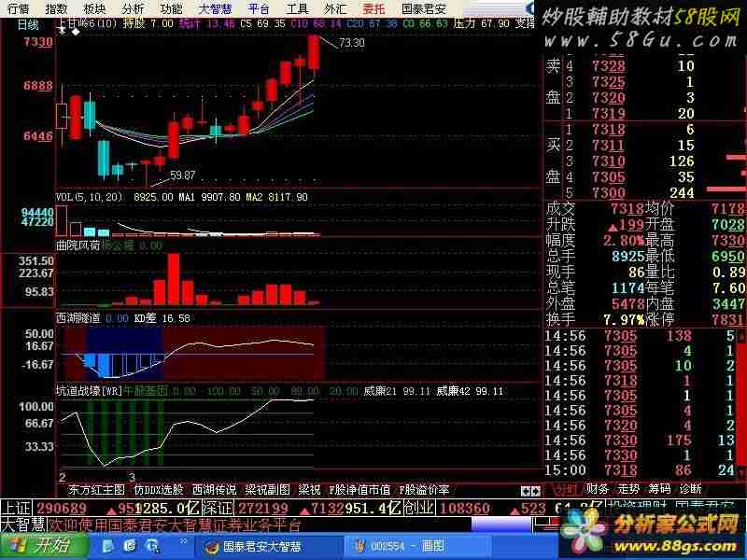Open the 外汇 menu

pos(335,9)
